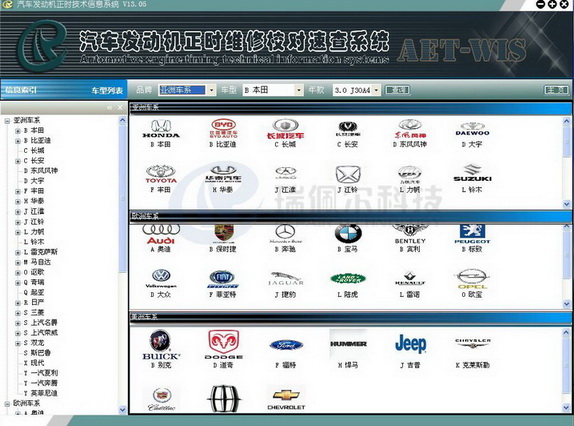Open the 年款 year dropdown arrow
The image size is (574, 426).
point(376,90)
